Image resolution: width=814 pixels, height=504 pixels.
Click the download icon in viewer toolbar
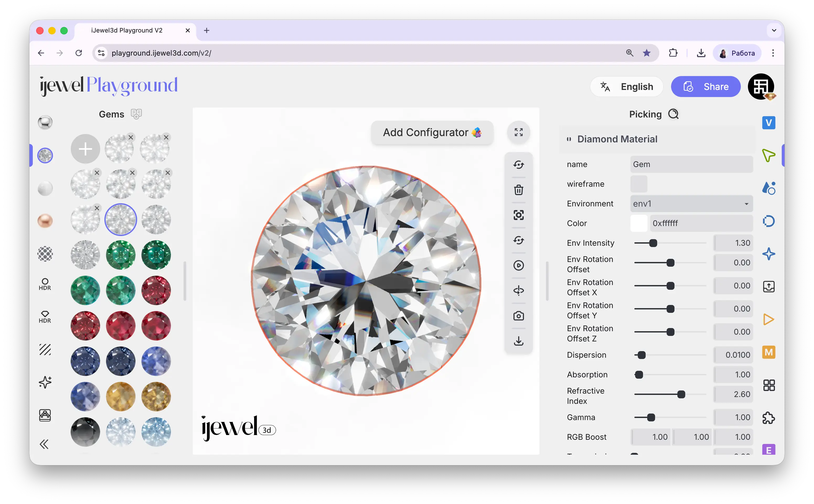point(518,341)
